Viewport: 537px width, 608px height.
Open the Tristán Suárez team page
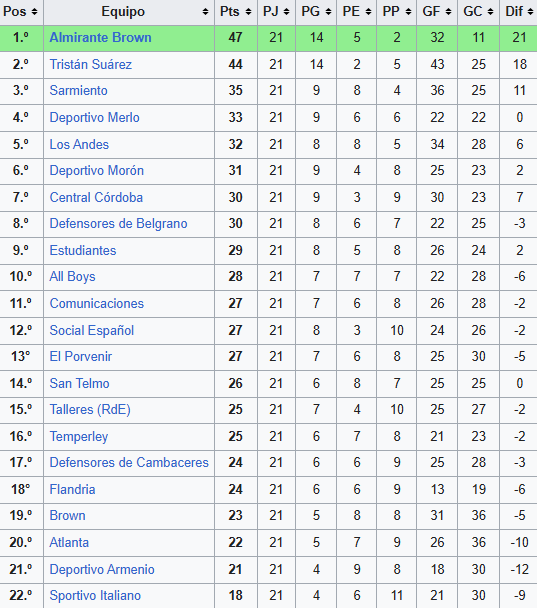(x=91, y=64)
